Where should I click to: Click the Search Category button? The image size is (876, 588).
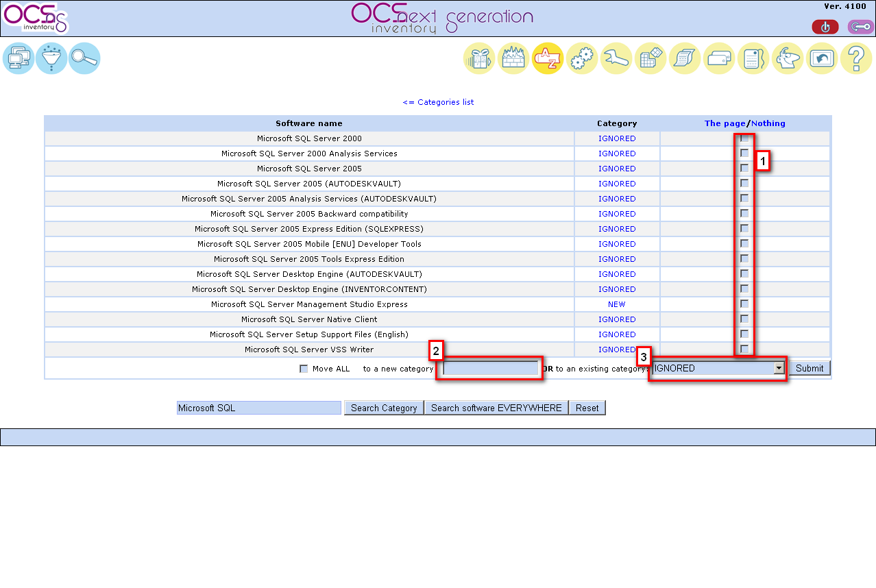tap(384, 408)
